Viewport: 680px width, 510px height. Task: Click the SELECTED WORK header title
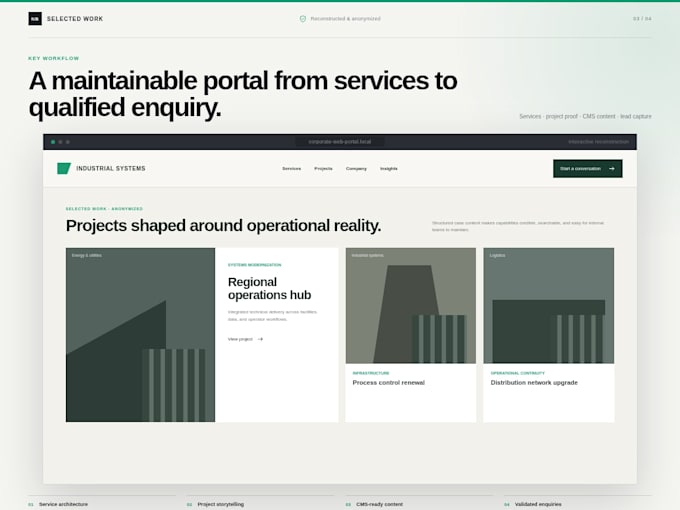coord(75,19)
